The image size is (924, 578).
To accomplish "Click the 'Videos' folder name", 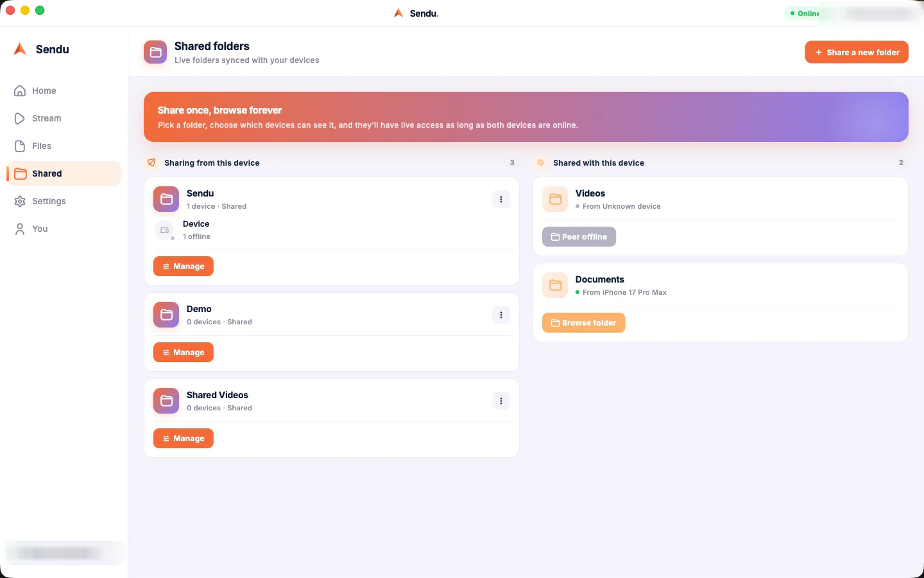I will tap(590, 193).
